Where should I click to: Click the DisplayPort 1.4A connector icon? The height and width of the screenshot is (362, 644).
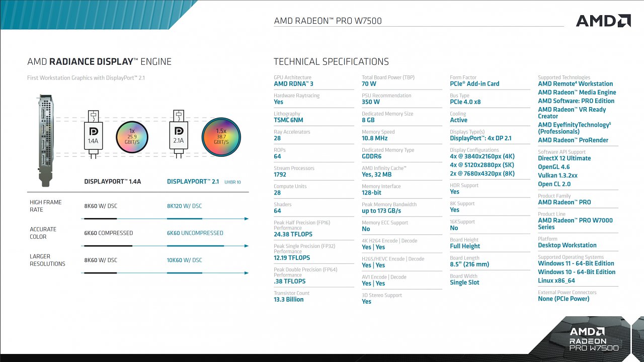[x=93, y=134]
